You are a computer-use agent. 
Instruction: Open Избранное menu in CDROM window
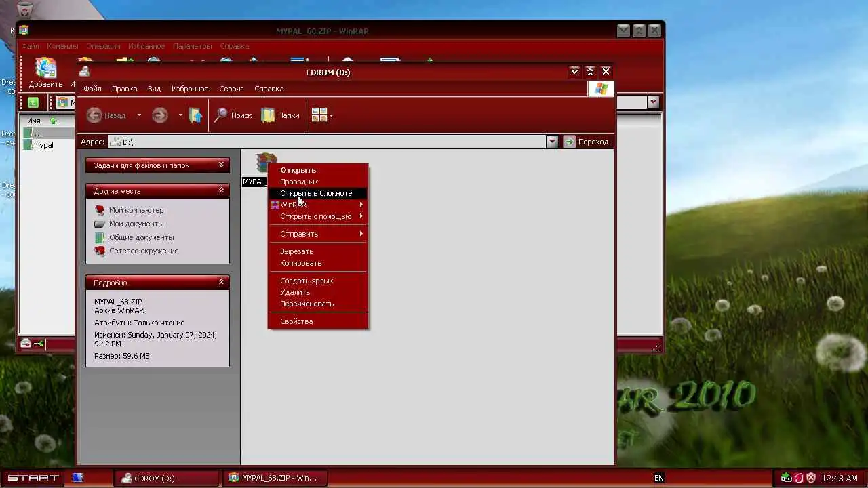(190, 89)
